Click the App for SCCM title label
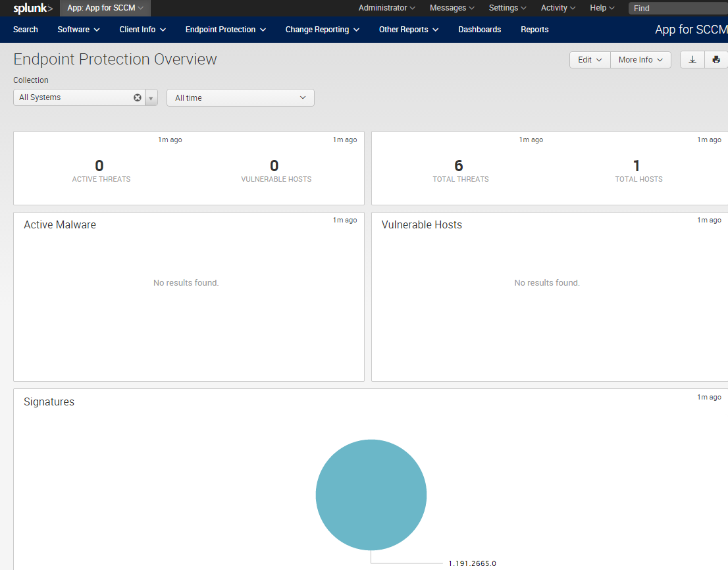Image resolution: width=728 pixels, height=570 pixels. coord(691,30)
